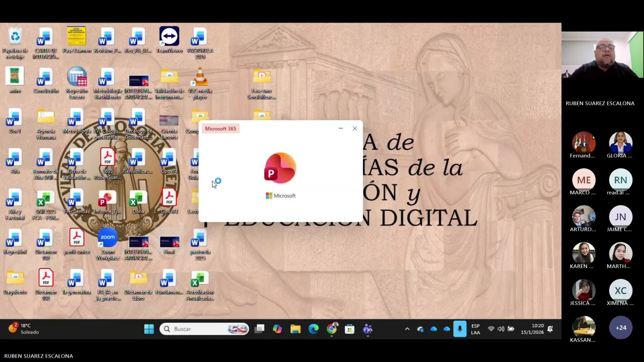Image resolution: width=644 pixels, height=362 pixels.
Task: Open the volume control in system tray
Action: tap(501, 329)
